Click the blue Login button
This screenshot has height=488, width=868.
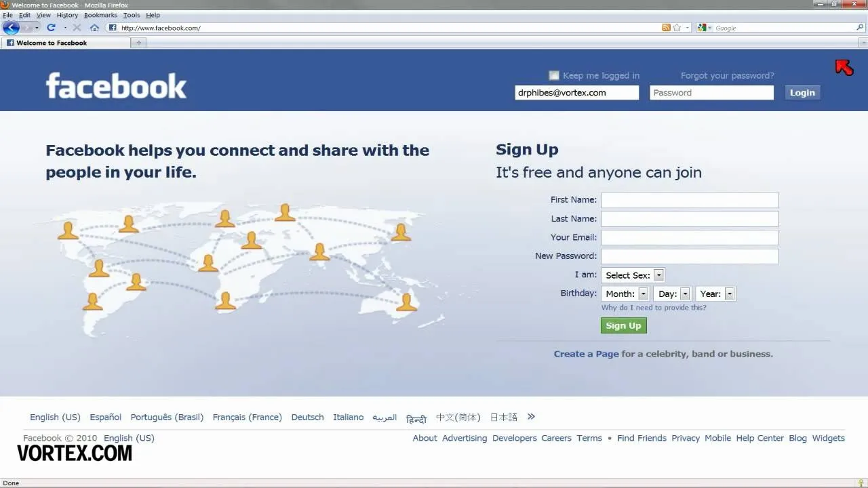click(802, 93)
